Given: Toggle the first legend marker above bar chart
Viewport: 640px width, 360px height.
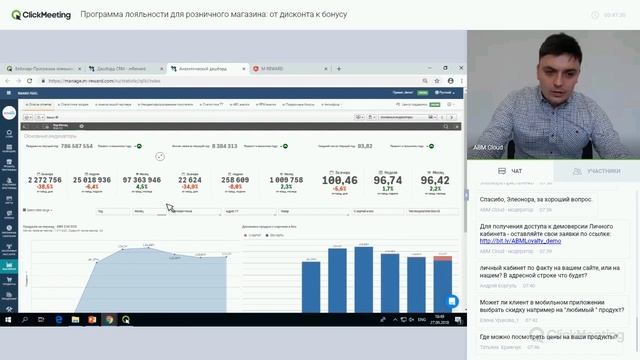Looking at the screenshot, I should (x=245, y=236).
